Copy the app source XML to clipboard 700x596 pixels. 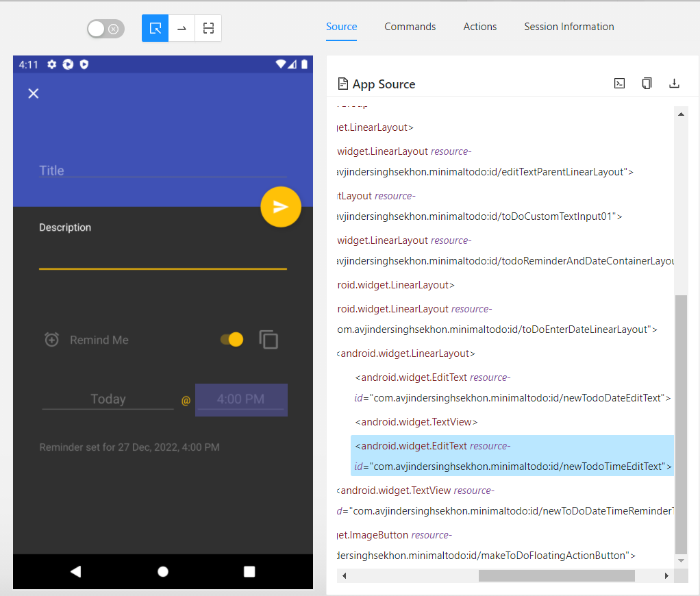tap(647, 83)
